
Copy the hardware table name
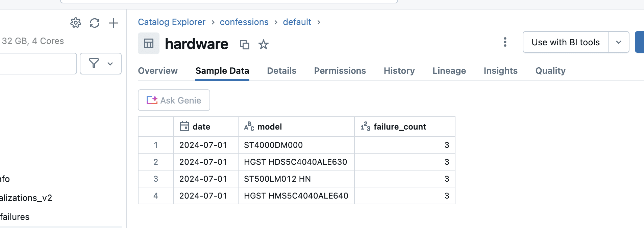pyautogui.click(x=245, y=44)
